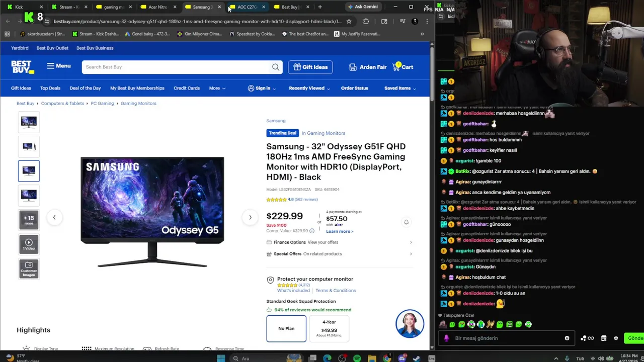The image size is (644, 362).
Task: Click the Best Buy search magnifier icon
Action: (x=276, y=67)
